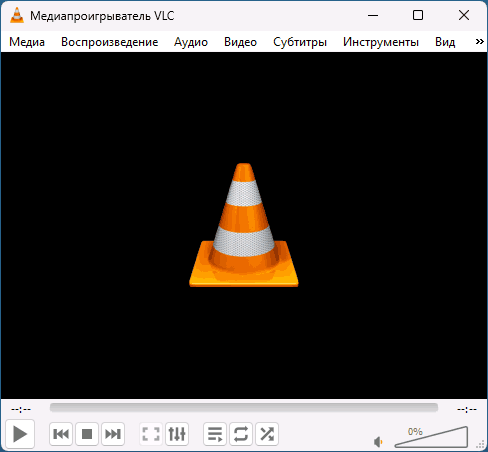Screen dimensions: 488x452
Task: Toggle fullscreen video mode
Action: pyautogui.click(x=151, y=434)
